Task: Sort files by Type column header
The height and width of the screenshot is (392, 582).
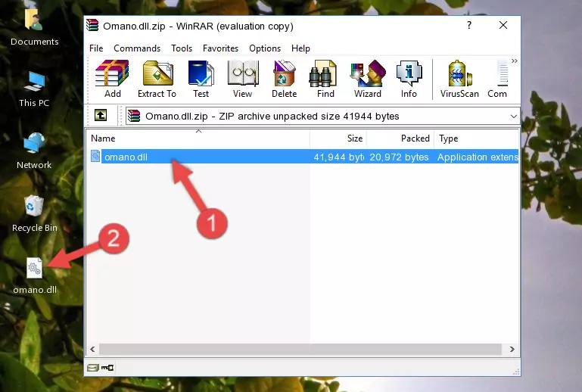Action: 477,138
